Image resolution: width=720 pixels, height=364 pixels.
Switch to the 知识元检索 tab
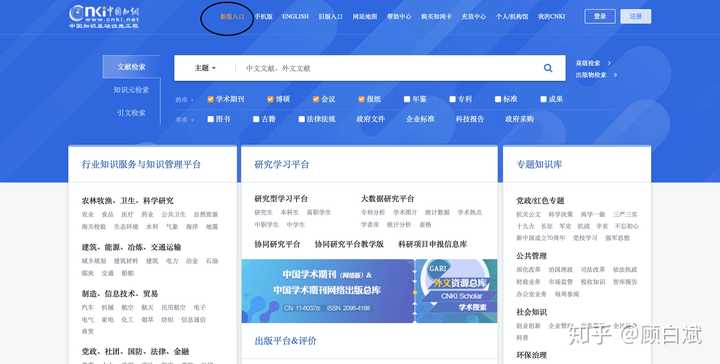[x=131, y=90]
